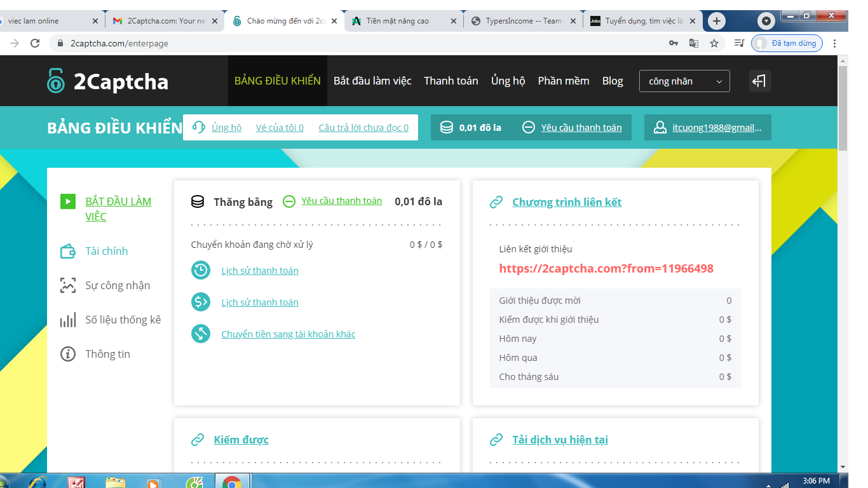Open Bắt đầu làm việc in top navigation
Image resolution: width=868 pixels, height=488 pixels.
point(372,81)
